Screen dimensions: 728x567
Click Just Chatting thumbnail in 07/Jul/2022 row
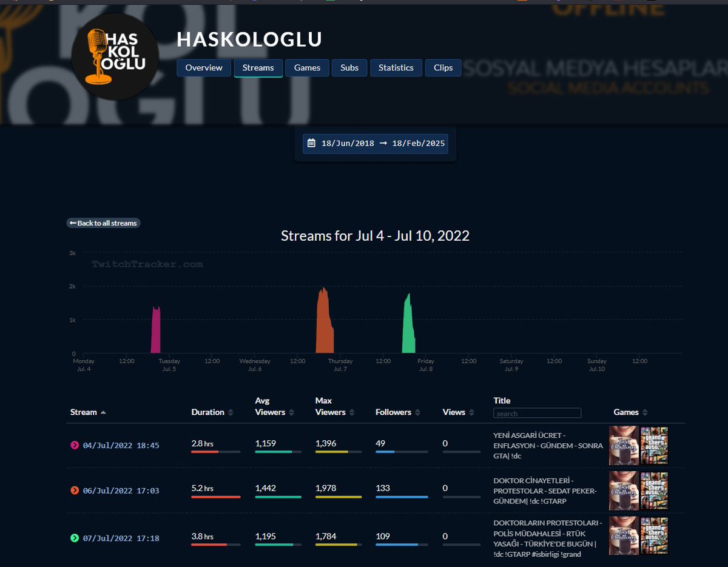[624, 536]
